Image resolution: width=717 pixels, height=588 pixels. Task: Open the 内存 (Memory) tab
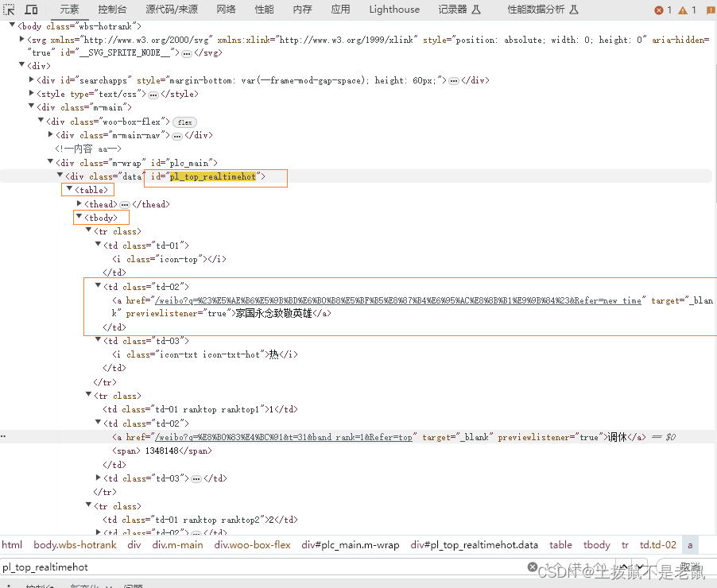(302, 10)
